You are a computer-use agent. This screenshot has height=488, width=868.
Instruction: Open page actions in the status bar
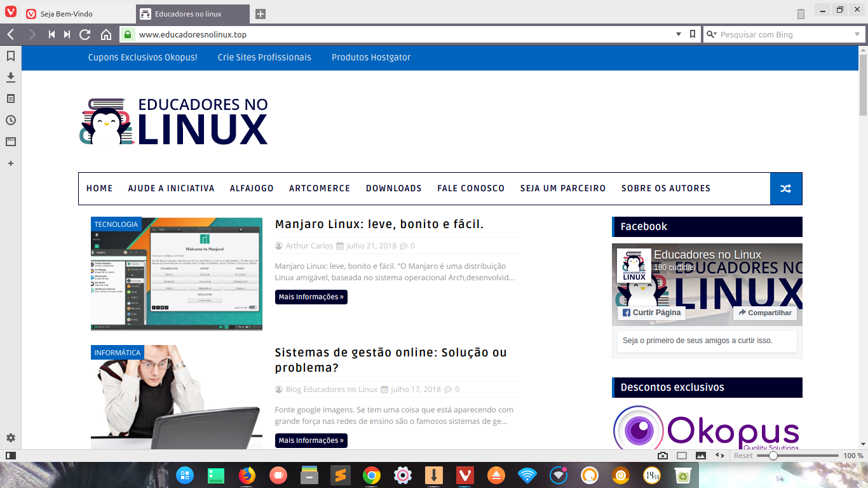720,456
